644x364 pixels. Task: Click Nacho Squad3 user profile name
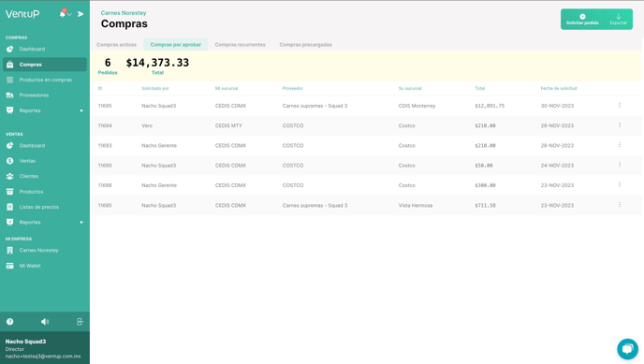coord(25,342)
